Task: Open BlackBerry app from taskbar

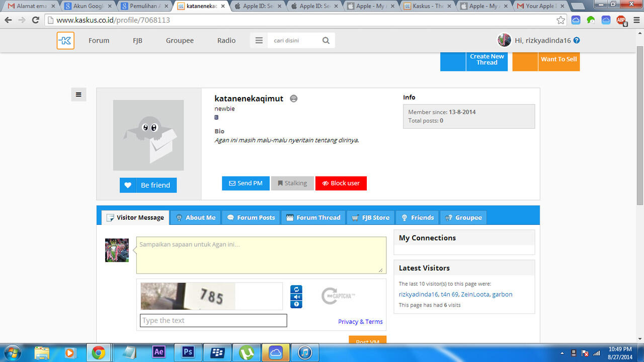Action: point(217,352)
